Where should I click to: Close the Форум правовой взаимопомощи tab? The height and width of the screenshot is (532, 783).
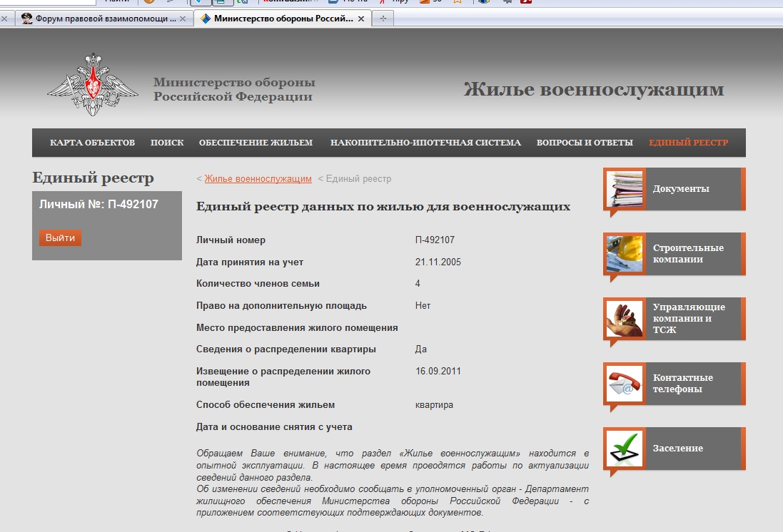pos(183,19)
